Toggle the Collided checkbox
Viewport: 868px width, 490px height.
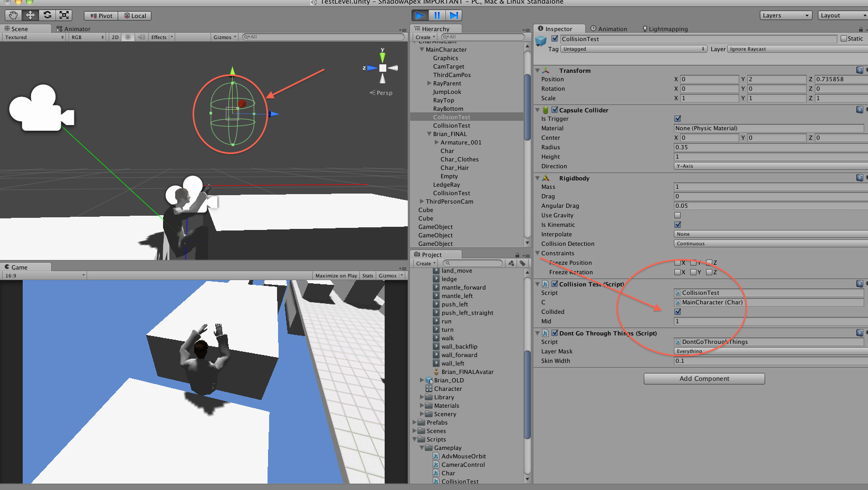(x=678, y=312)
